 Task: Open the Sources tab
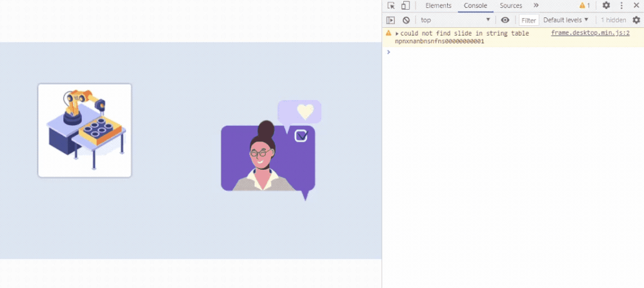coord(511,6)
